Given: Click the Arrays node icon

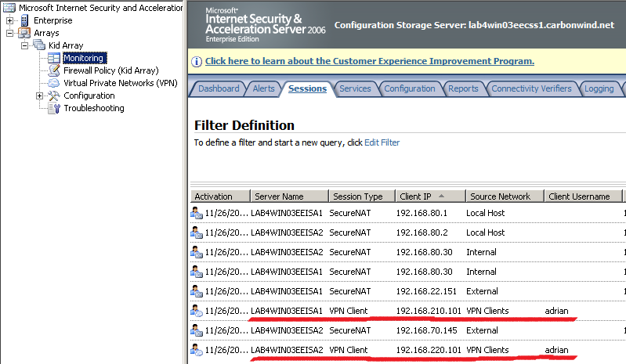Looking at the screenshot, I should tap(24, 33).
